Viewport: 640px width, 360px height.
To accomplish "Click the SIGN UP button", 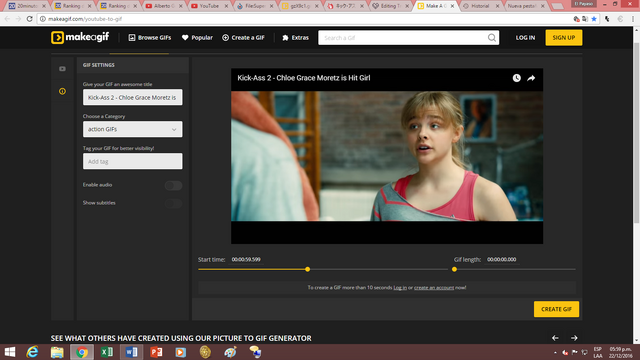I will (x=564, y=38).
